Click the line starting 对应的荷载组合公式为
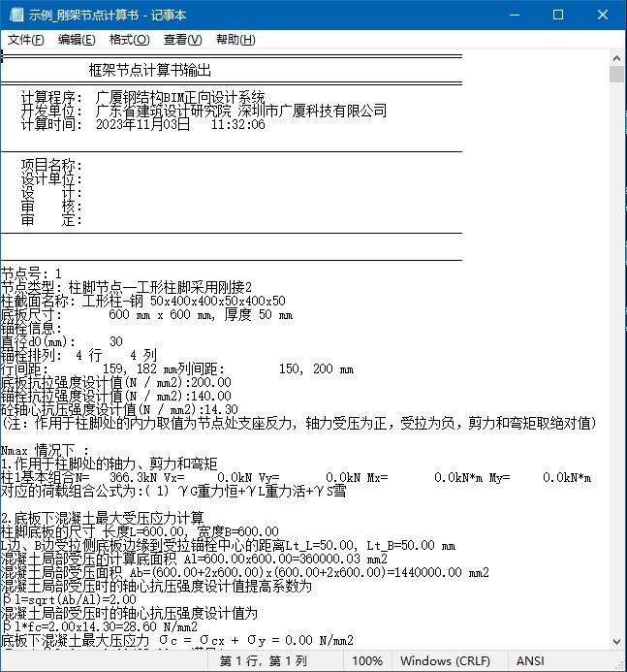627x672 pixels. click(173, 491)
